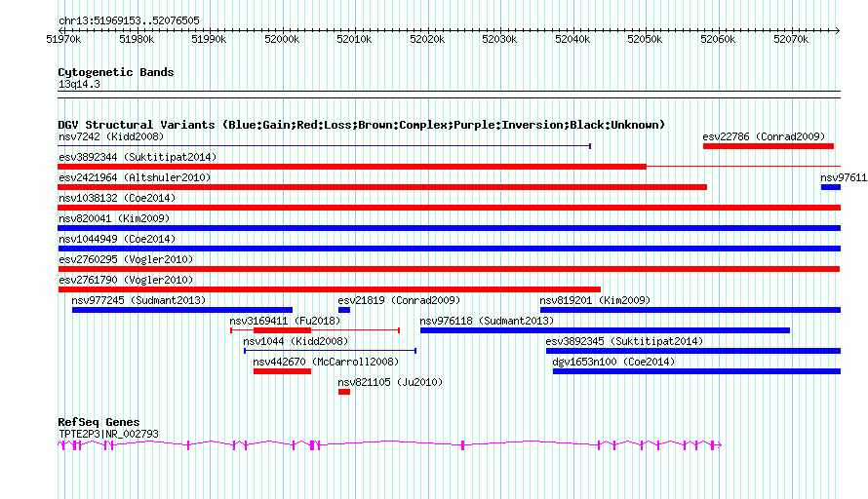868x499 pixels.
Task: Click the esv3892345 (Suktitipat2014) label
Action: 624,341
